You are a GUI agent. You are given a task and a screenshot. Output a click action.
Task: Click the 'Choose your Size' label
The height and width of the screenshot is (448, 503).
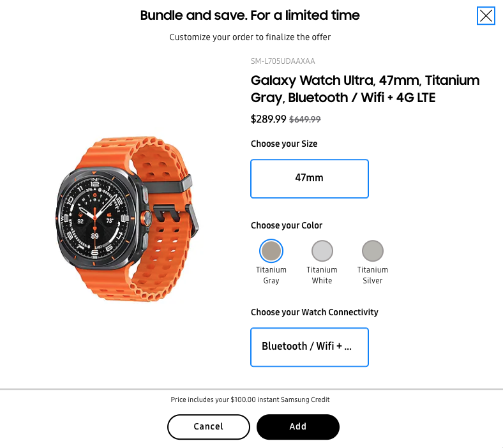284,144
